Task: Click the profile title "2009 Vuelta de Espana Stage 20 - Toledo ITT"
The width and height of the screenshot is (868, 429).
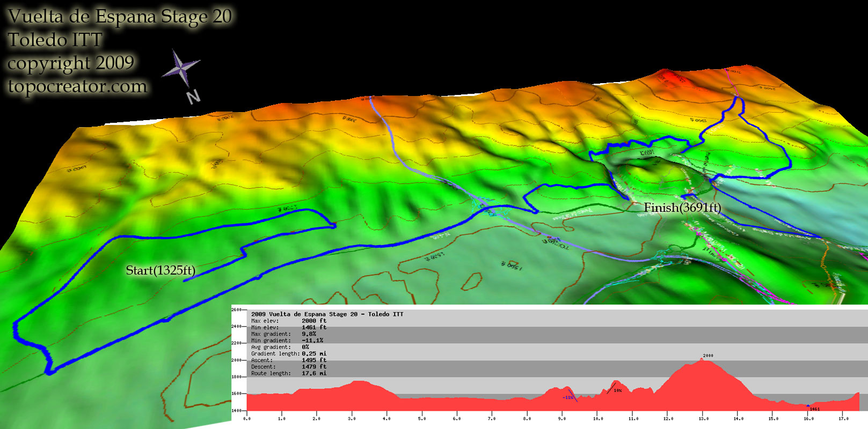Action: [x=327, y=314]
